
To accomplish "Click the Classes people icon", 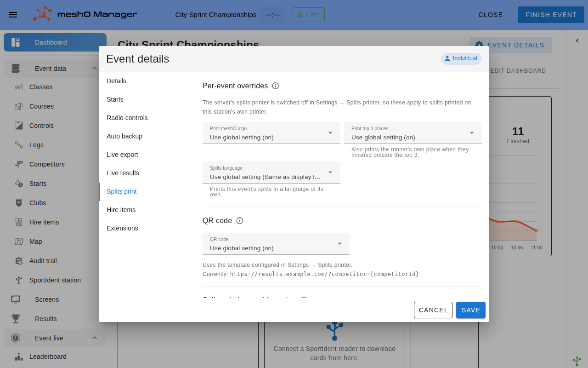I will point(19,87).
